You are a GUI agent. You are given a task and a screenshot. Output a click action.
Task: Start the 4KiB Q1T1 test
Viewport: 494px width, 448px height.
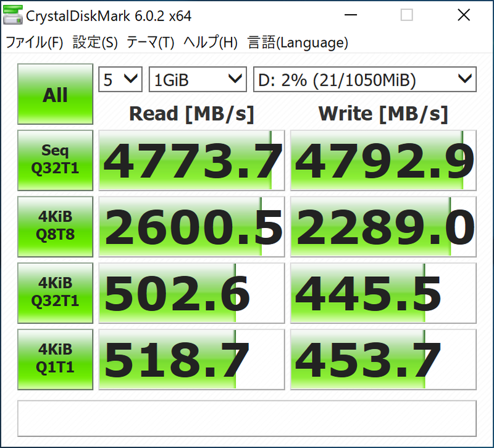[x=55, y=360]
